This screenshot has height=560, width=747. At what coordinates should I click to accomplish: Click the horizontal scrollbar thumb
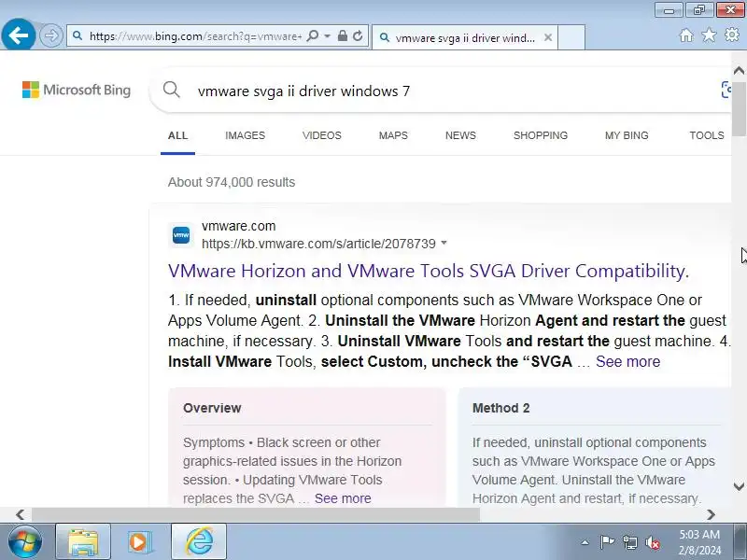[256, 514]
